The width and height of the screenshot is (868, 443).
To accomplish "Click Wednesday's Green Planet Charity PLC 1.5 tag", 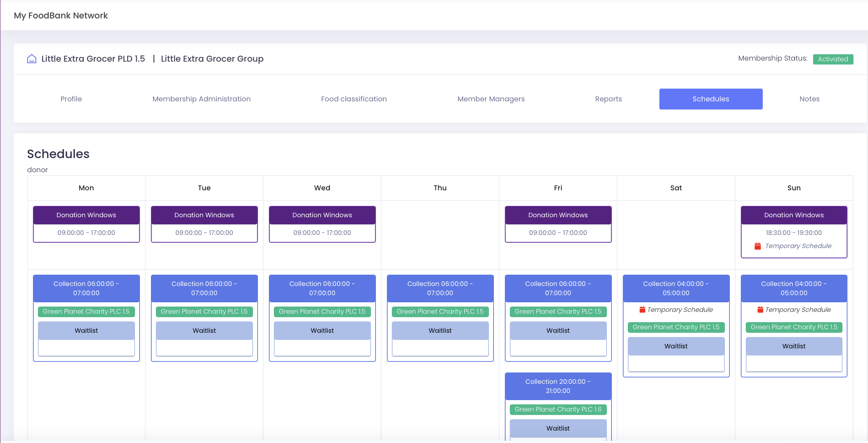I will click(x=322, y=312).
